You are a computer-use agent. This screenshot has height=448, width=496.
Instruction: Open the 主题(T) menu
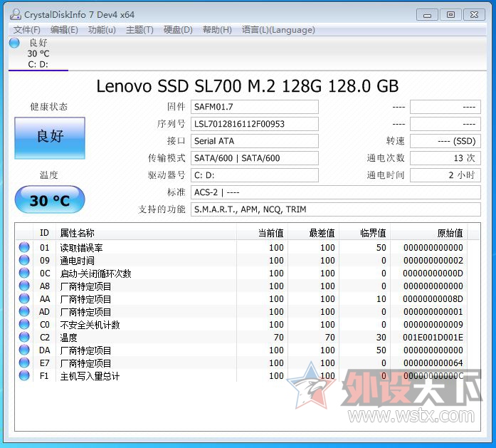[139, 30]
